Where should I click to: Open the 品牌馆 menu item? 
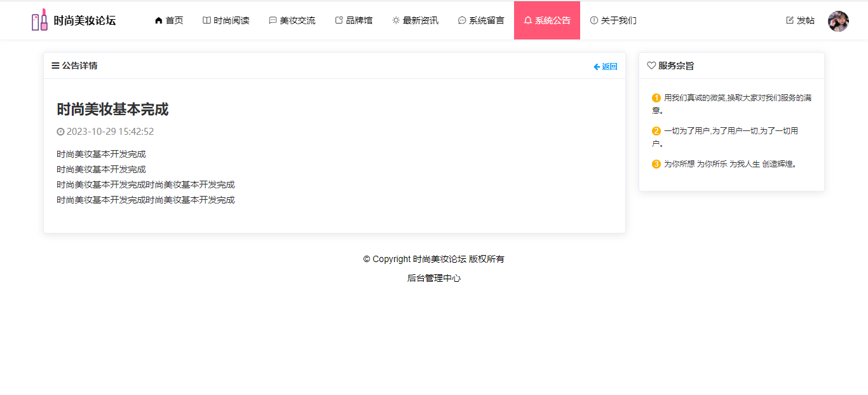(x=354, y=20)
